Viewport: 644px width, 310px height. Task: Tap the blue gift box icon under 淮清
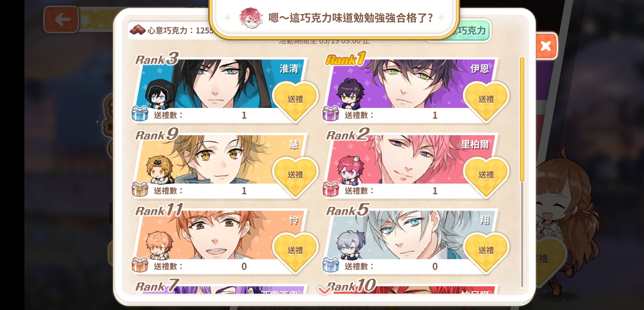[140, 113]
